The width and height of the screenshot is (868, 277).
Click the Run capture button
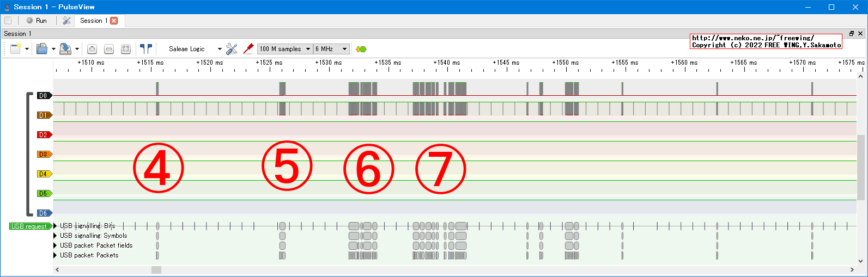(37, 21)
